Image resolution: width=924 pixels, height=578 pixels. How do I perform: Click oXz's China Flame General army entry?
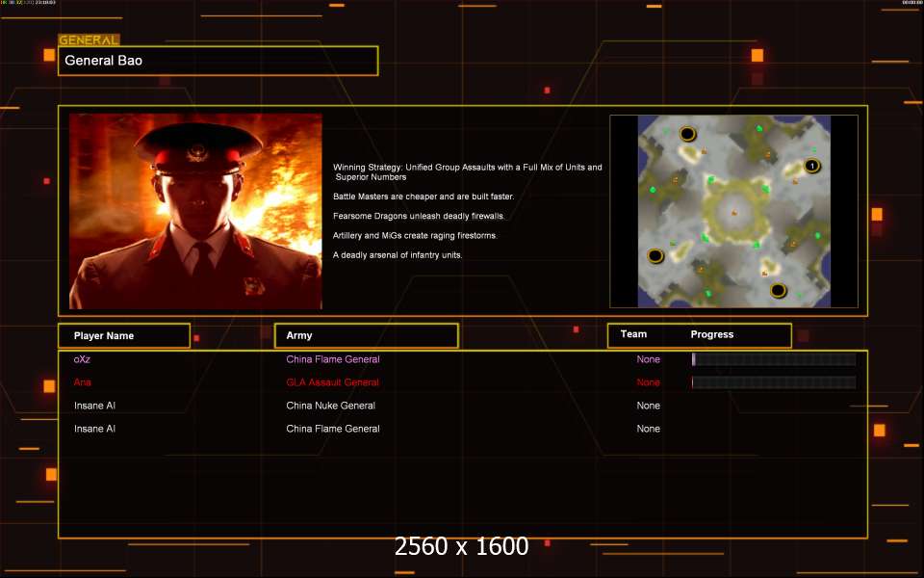(333, 359)
